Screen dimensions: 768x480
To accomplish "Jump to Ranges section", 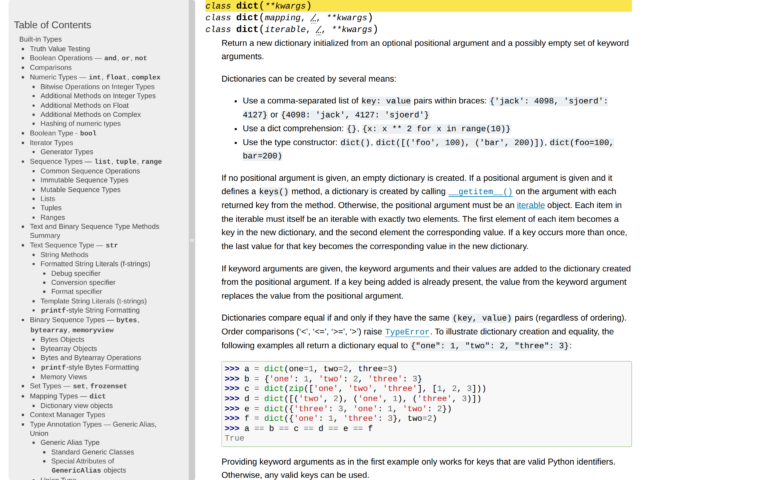I will coord(52,217).
